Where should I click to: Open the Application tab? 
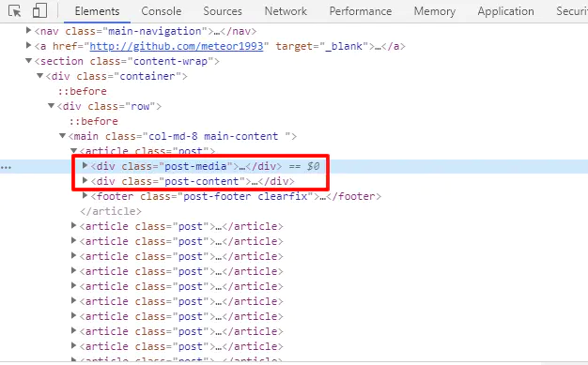pos(505,11)
